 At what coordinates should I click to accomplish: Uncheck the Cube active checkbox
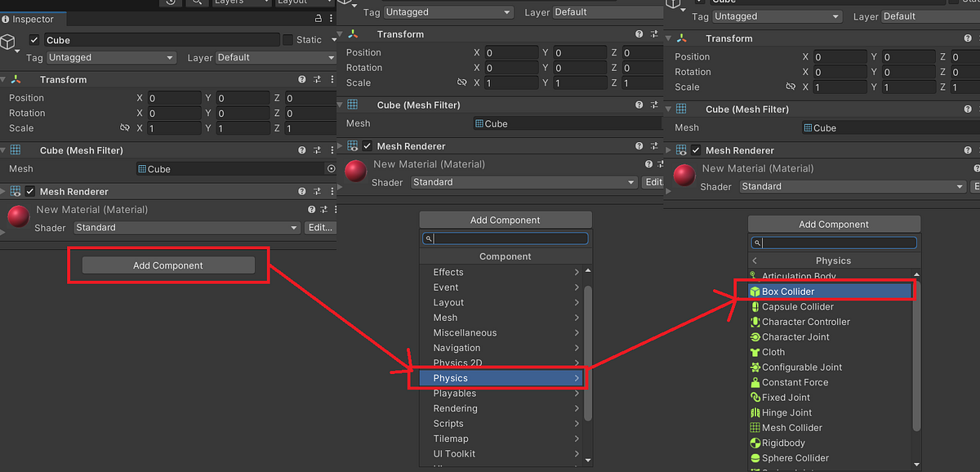point(33,39)
